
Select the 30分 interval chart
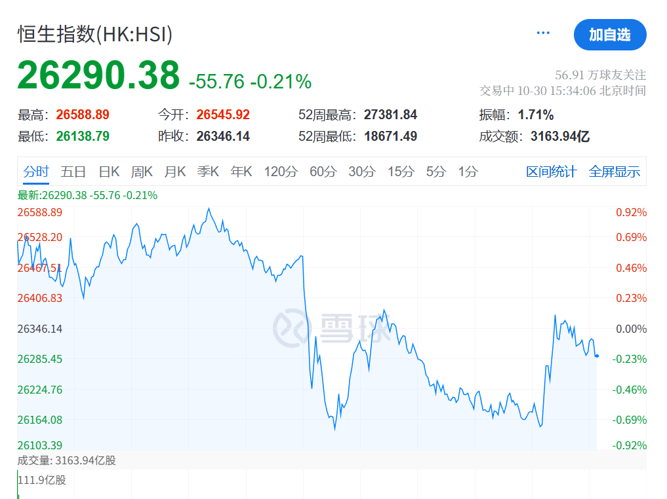(x=362, y=171)
